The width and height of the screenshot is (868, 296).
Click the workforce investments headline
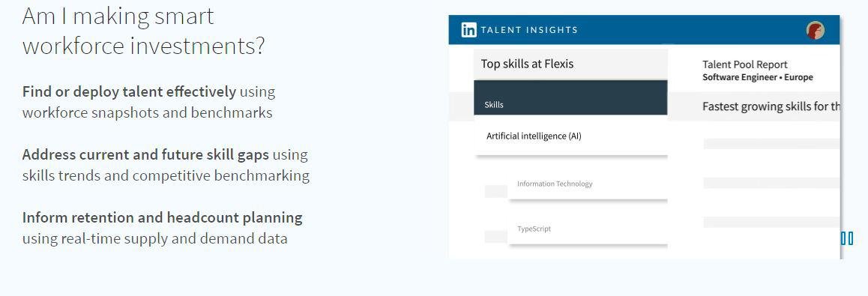point(143,31)
